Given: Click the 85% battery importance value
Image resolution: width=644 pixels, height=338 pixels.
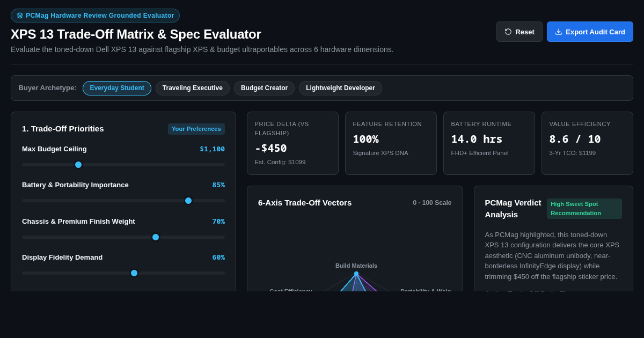Looking at the screenshot, I should [218, 185].
